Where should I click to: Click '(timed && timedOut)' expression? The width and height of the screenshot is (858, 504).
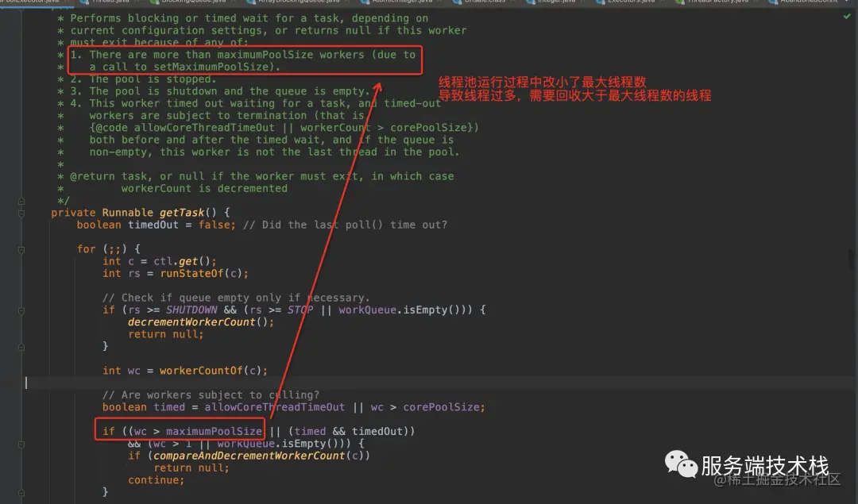pos(351,431)
